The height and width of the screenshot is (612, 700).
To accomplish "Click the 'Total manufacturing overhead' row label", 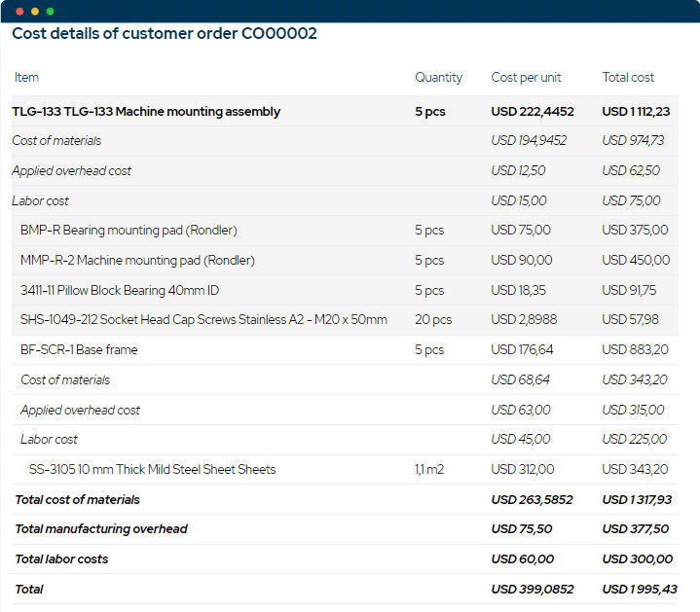I will click(101, 529).
